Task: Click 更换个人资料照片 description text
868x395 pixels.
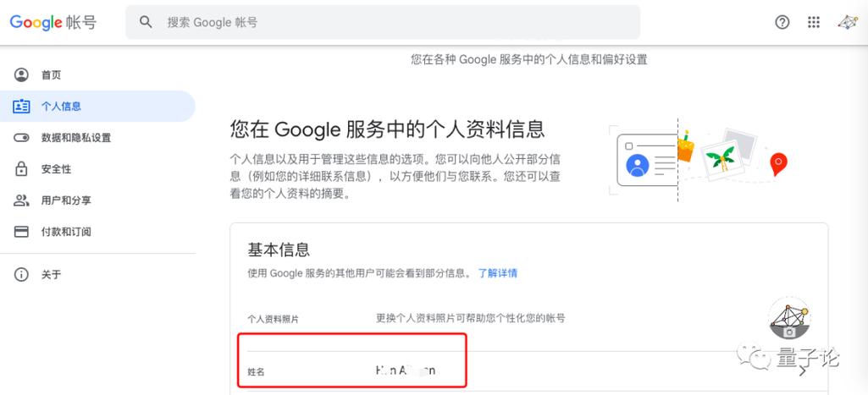Action: tap(471, 318)
